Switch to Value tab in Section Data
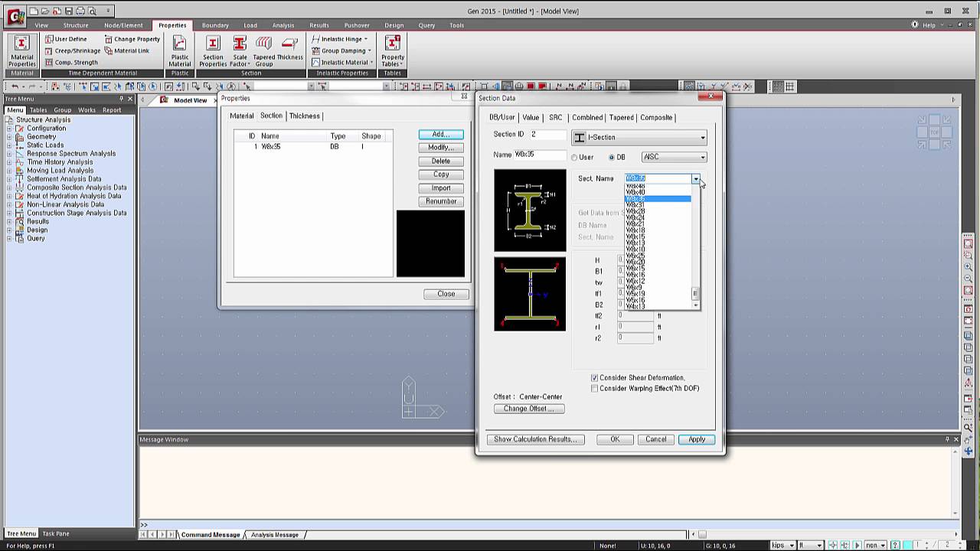 coord(531,117)
